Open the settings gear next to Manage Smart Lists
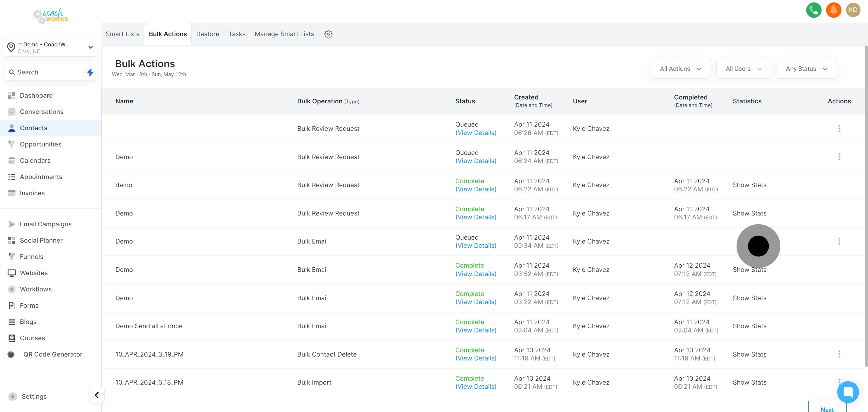The height and width of the screenshot is (412, 868). coord(328,34)
